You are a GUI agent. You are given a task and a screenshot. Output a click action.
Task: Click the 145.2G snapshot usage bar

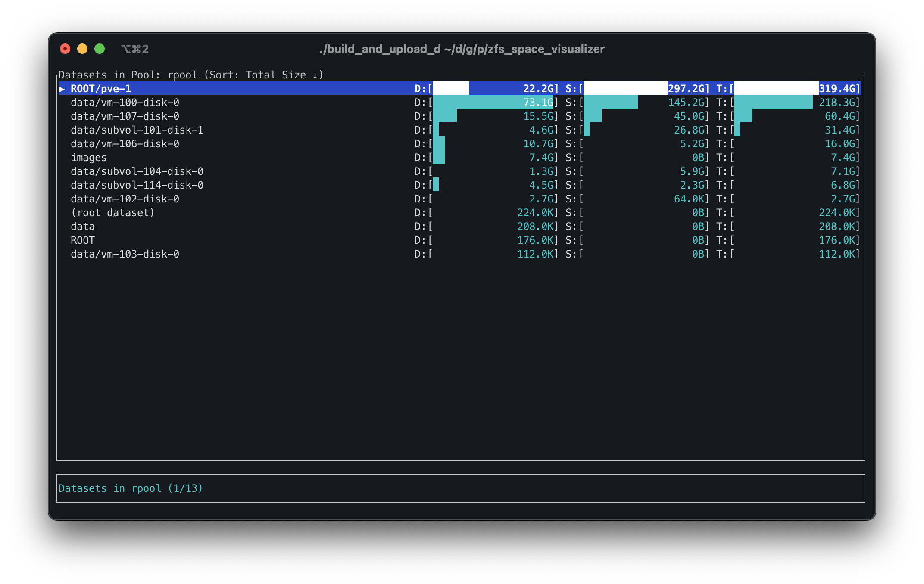(610, 103)
